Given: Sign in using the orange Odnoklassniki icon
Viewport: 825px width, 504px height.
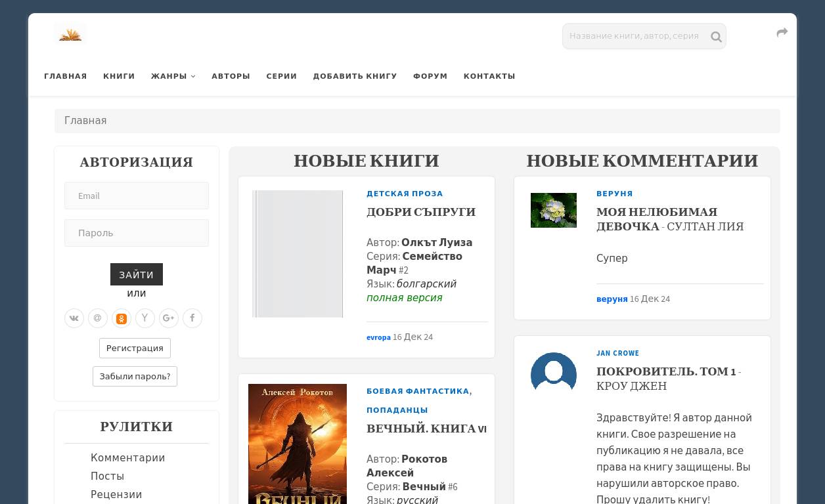Looking at the screenshot, I should pyautogui.click(x=122, y=318).
